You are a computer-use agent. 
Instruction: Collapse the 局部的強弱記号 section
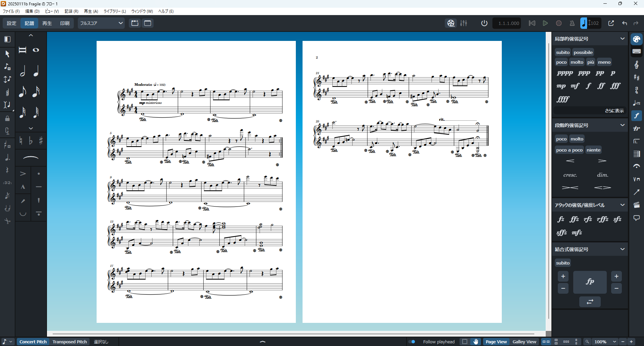(623, 39)
